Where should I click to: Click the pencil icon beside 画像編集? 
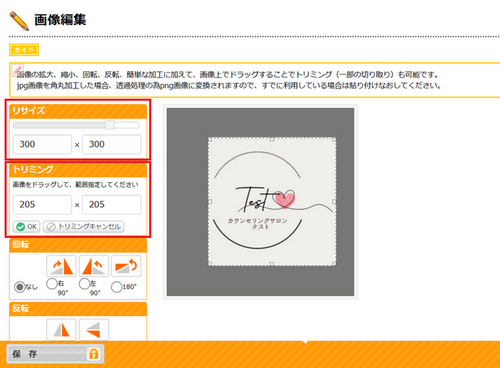[19, 21]
